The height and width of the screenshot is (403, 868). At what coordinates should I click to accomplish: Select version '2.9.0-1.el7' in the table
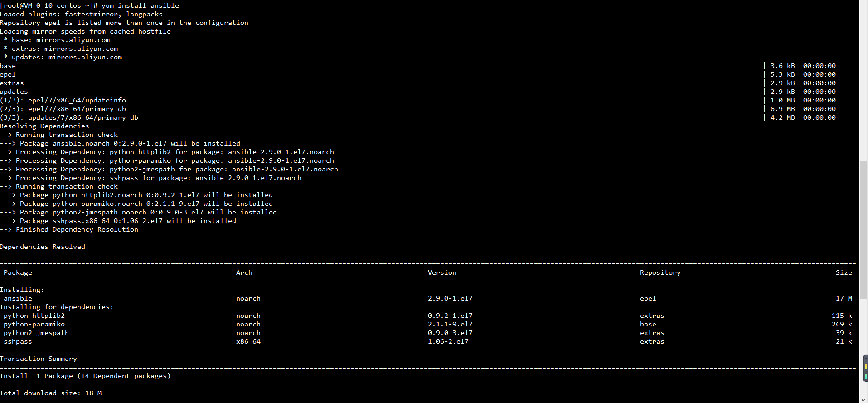(x=450, y=298)
